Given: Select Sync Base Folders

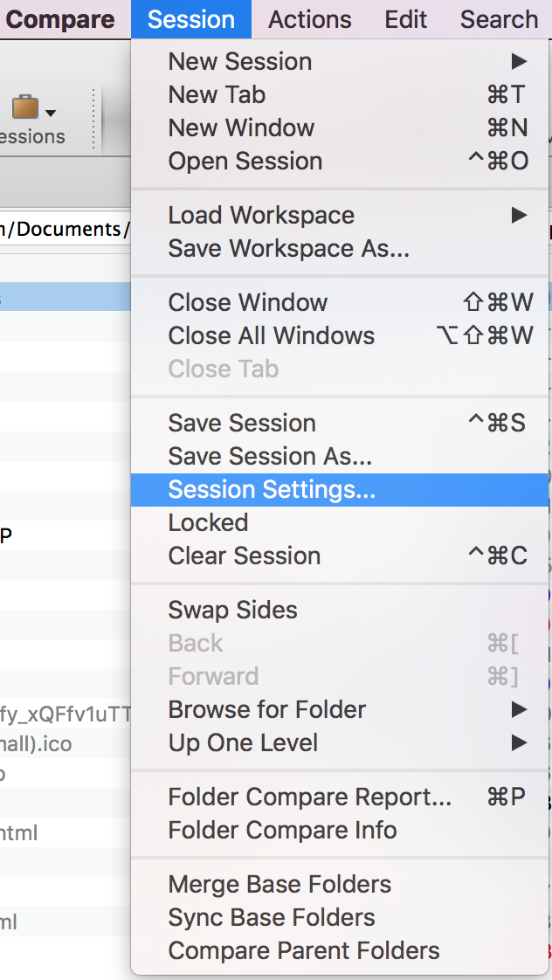Looking at the screenshot, I should click(x=340, y=917).
